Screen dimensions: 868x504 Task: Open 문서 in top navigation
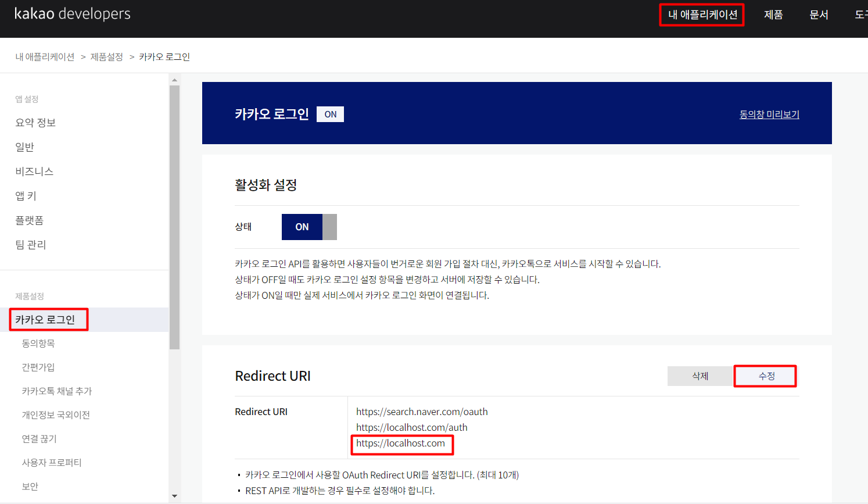pos(819,15)
